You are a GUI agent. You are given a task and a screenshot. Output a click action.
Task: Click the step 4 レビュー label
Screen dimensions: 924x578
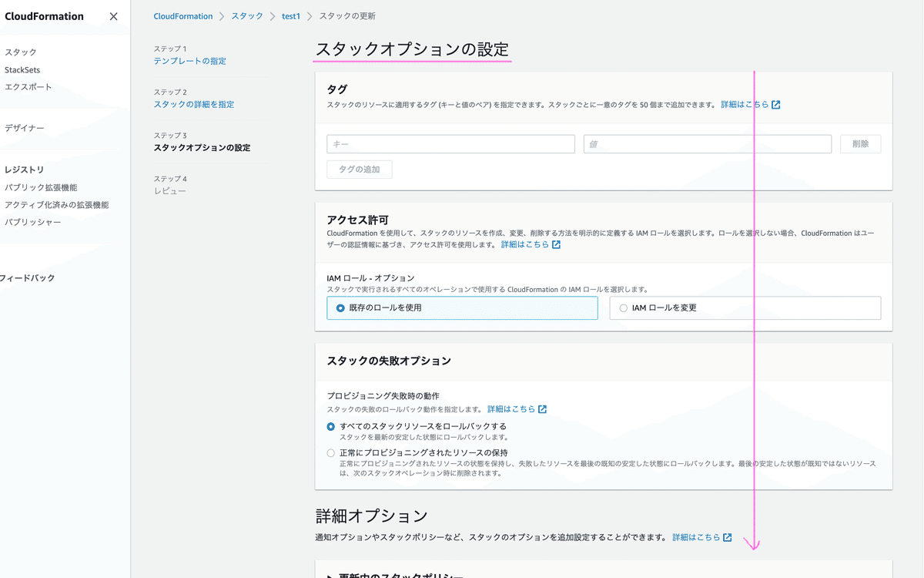click(x=169, y=190)
